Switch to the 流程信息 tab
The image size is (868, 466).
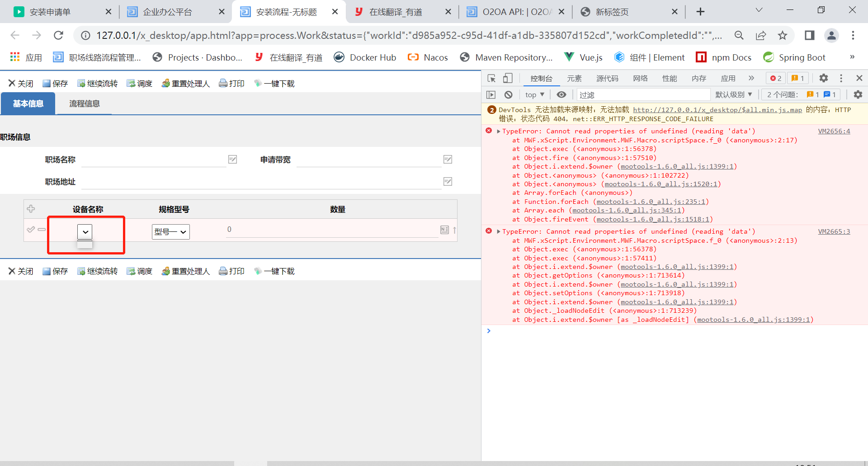coord(84,104)
